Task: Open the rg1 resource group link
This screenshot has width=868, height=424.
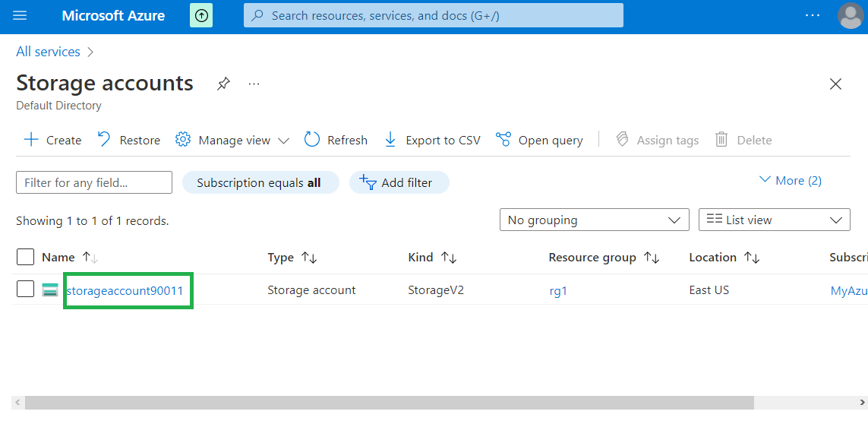Action: (x=558, y=290)
